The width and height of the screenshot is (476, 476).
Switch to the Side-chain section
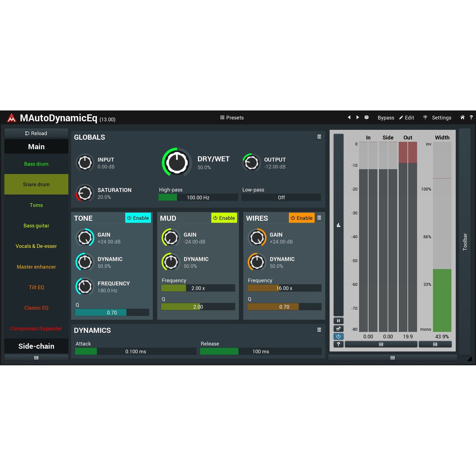click(36, 346)
